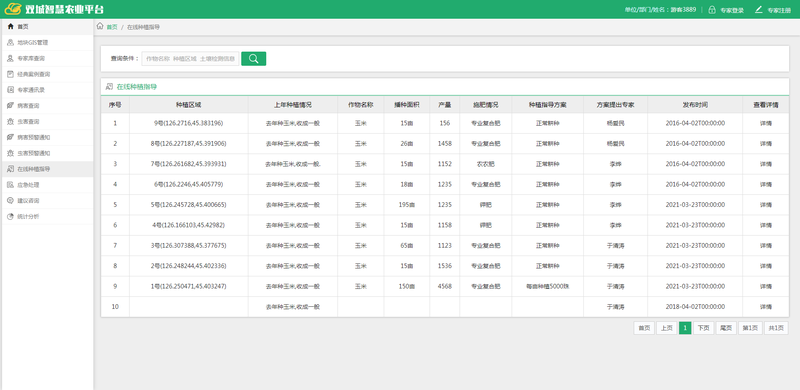Open 病害预警通知 in the sidebar
The height and width of the screenshot is (390, 800).
tap(47, 137)
